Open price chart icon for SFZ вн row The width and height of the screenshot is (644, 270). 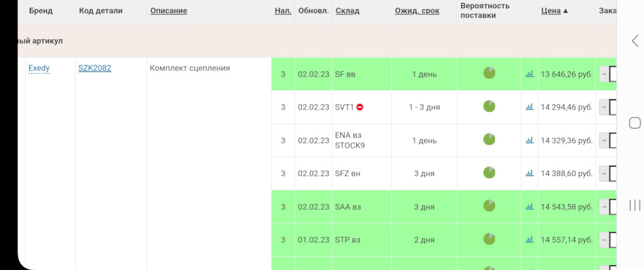[529, 173]
